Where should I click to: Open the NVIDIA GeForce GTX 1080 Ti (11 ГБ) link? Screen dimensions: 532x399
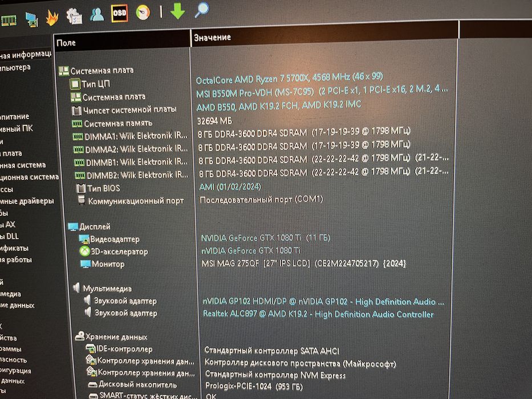coord(266,238)
